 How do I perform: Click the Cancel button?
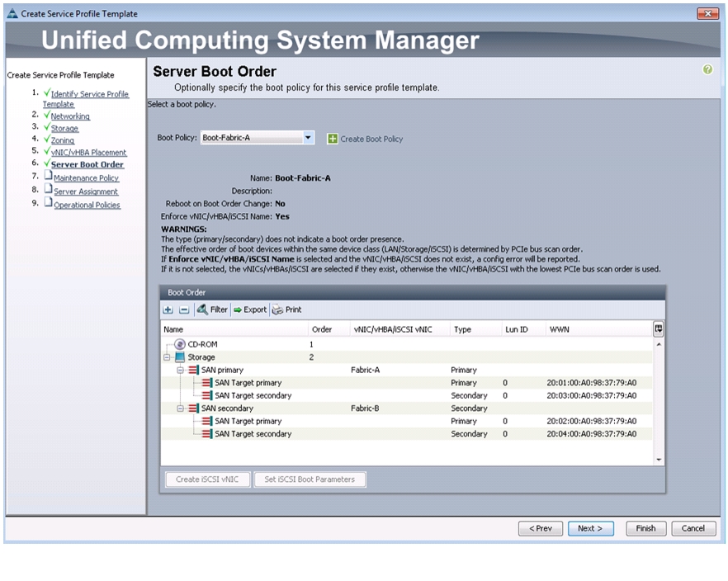tap(693, 528)
